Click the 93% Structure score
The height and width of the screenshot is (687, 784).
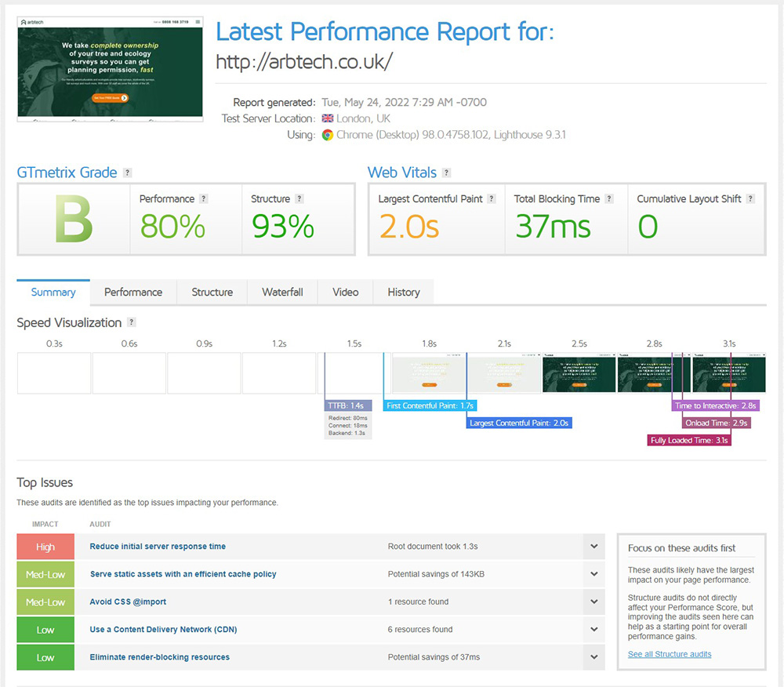pos(283,227)
